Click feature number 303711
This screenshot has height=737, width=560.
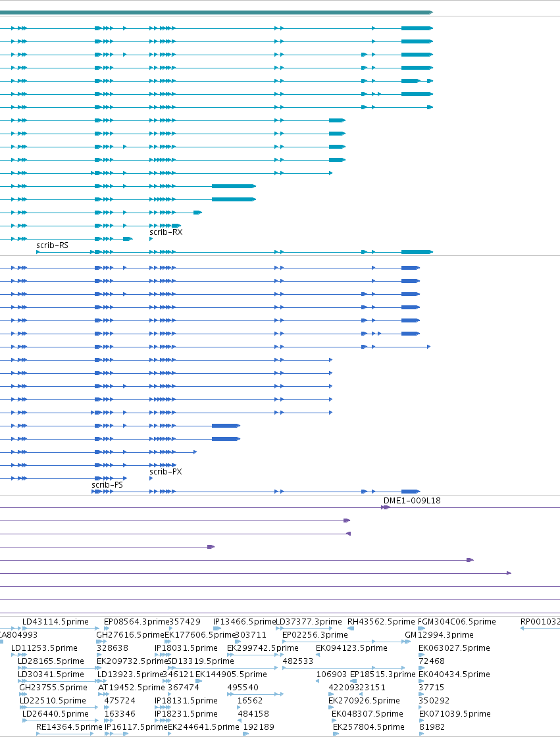(251, 635)
